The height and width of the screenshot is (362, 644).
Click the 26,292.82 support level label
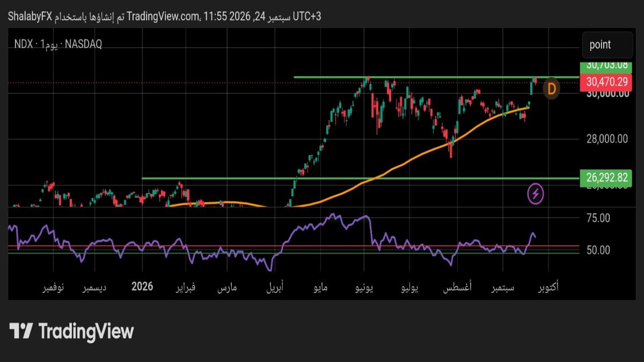(x=606, y=178)
